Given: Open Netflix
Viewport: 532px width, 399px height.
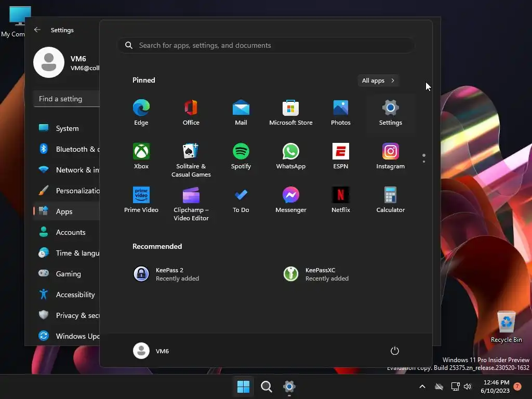Looking at the screenshot, I should point(341,200).
